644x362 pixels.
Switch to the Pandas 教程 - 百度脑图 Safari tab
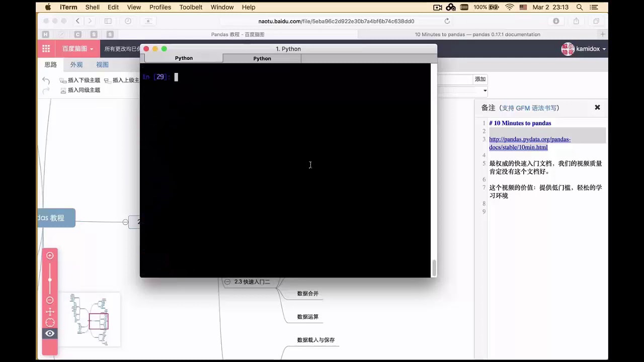pos(237,34)
